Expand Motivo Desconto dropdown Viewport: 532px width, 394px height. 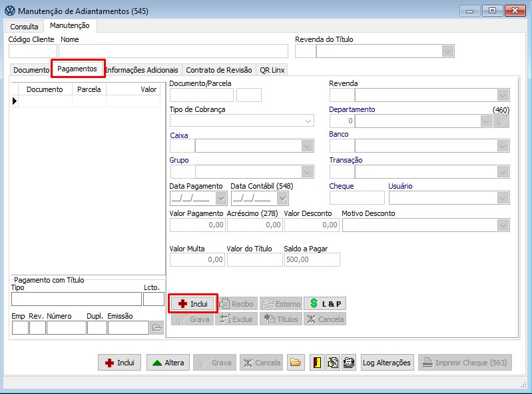(x=503, y=225)
